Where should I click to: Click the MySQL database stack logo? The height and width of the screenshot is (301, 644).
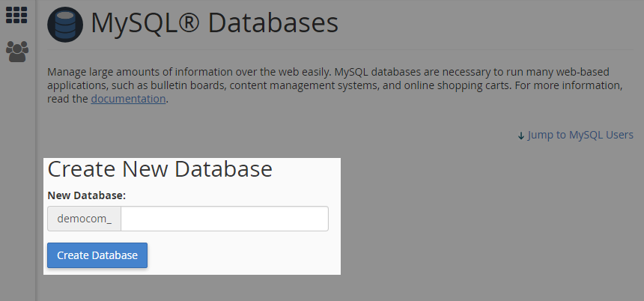tap(65, 24)
